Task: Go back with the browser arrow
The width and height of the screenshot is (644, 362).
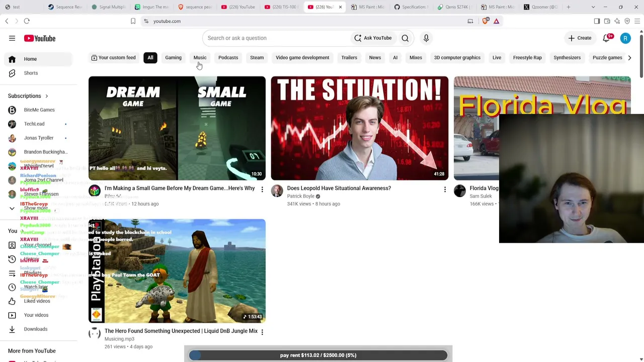Action: (x=7, y=21)
